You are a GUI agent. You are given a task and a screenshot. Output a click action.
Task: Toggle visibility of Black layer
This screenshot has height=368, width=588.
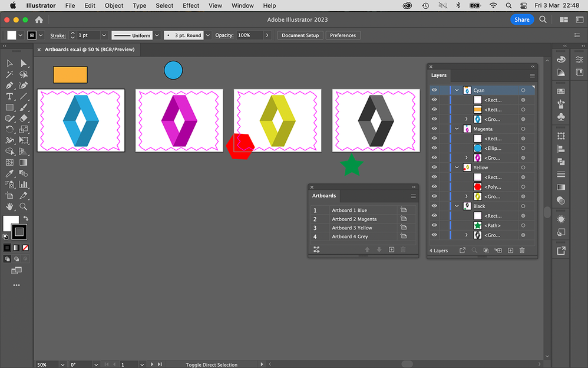click(x=434, y=206)
